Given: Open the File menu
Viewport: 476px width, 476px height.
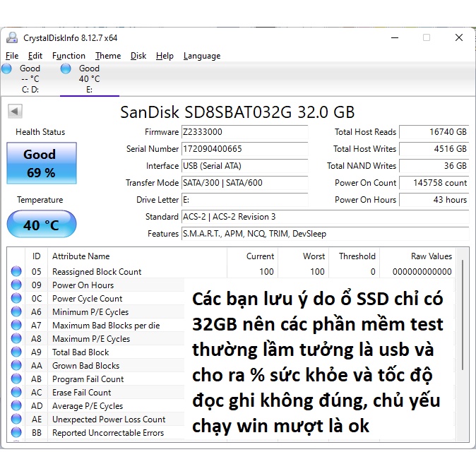Looking at the screenshot, I should coord(12,56).
